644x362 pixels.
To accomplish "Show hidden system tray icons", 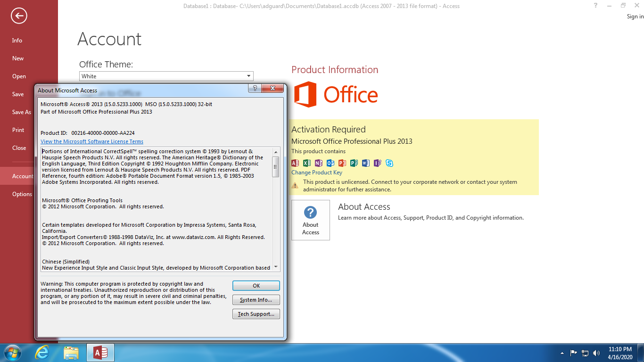I will point(562,353).
